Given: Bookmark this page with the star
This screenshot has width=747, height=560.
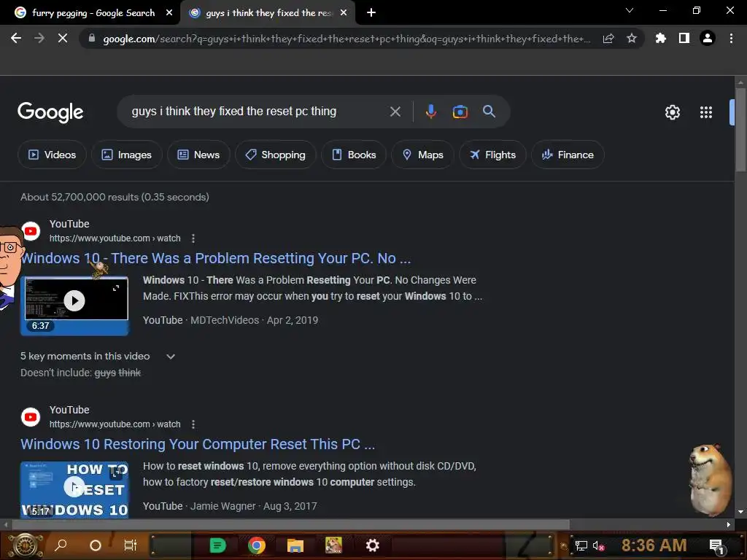Looking at the screenshot, I should pos(632,38).
